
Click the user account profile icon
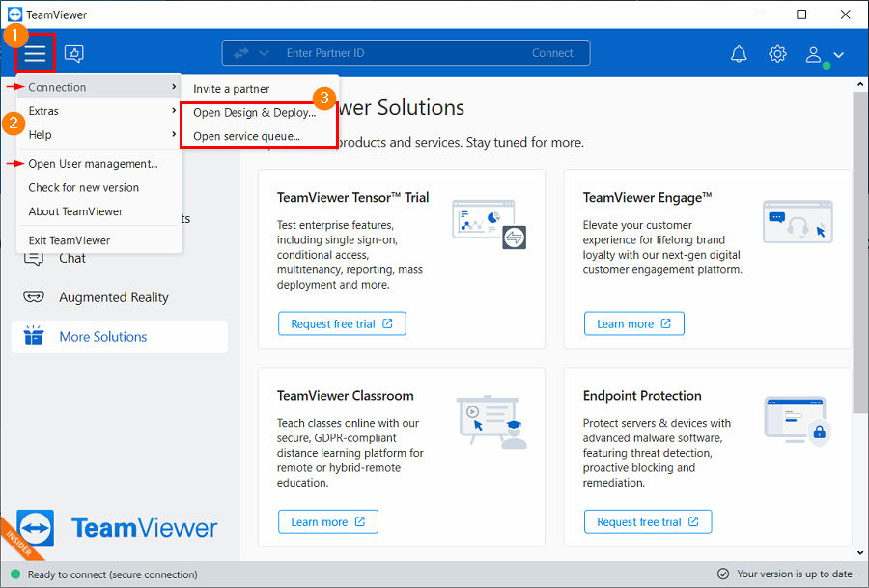813,54
